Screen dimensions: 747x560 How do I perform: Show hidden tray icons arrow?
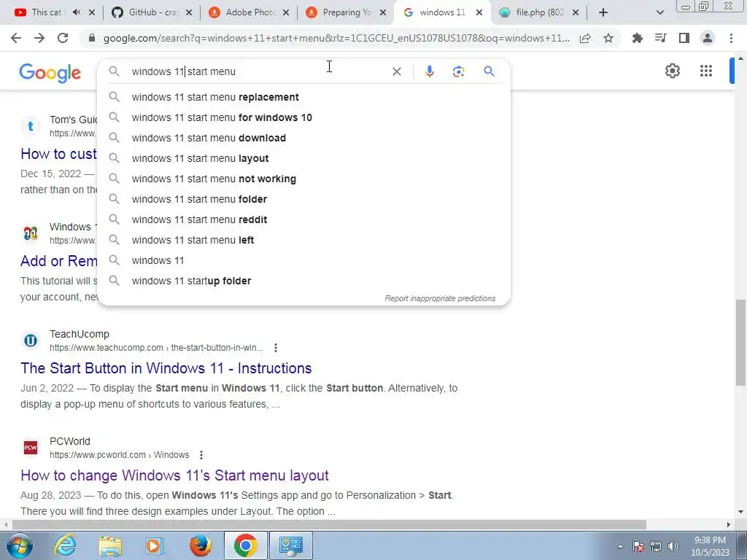[x=620, y=546]
